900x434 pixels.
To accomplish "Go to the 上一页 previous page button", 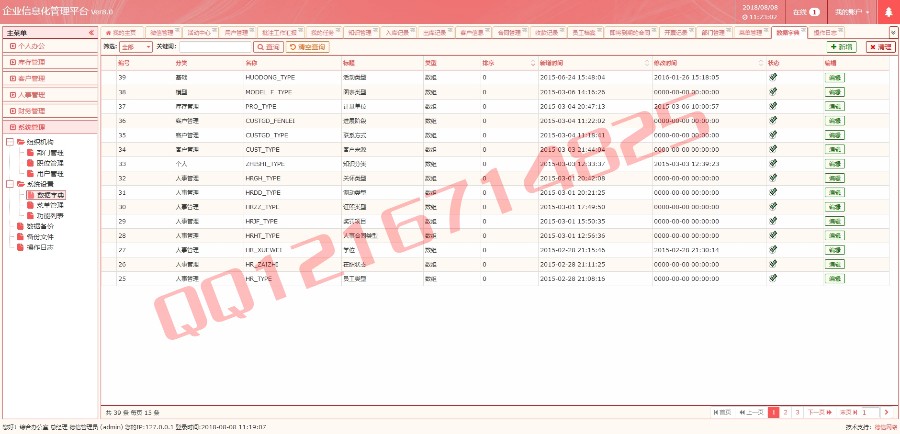I will pyautogui.click(x=751, y=412).
